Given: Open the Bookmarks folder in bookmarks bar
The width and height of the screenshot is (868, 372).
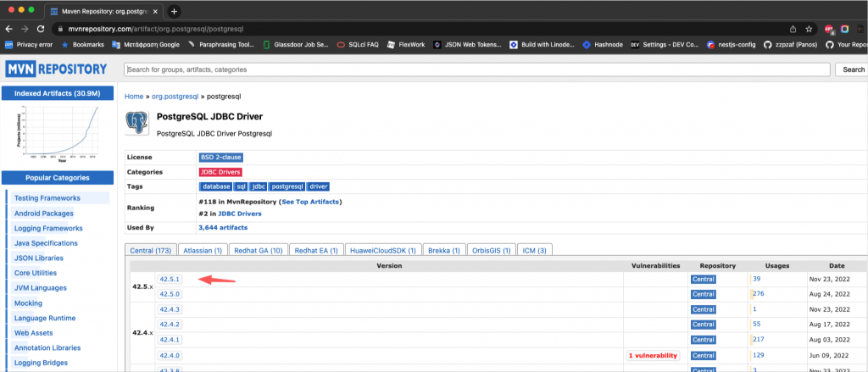Looking at the screenshot, I should pos(82,45).
